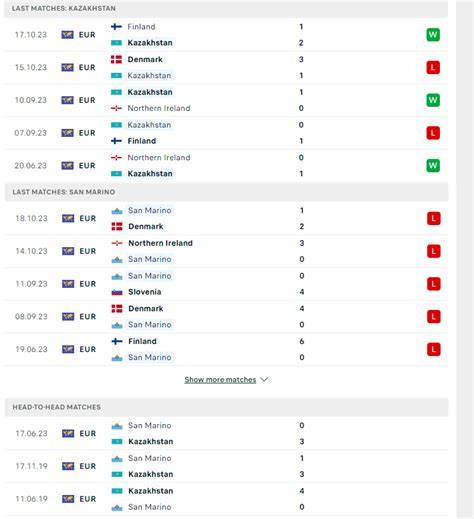Screen dimensions: 474x519
Task: Click the Slovenia flag icon
Action: click(117, 292)
